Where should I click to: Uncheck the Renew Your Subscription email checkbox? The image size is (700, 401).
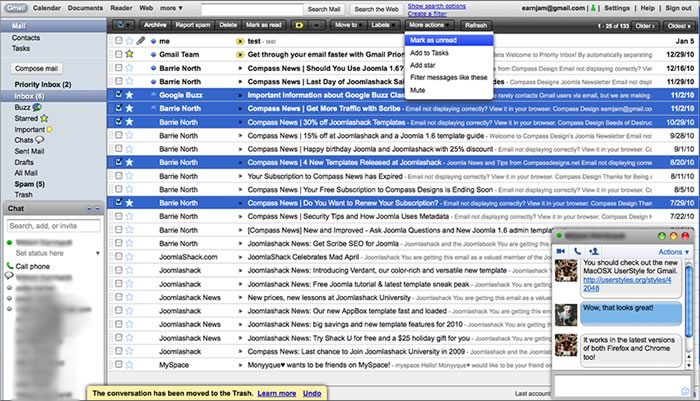click(118, 202)
